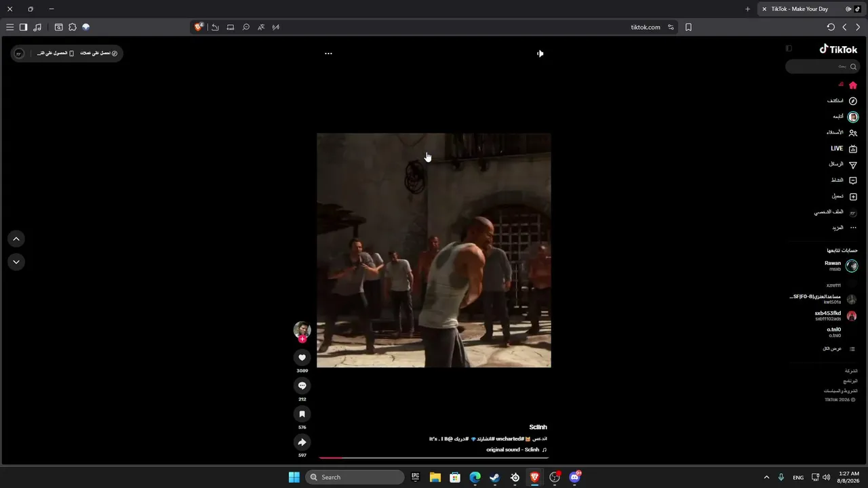Open the Upload plus icon in the sidebar
The height and width of the screenshot is (488, 868).
pos(853,197)
